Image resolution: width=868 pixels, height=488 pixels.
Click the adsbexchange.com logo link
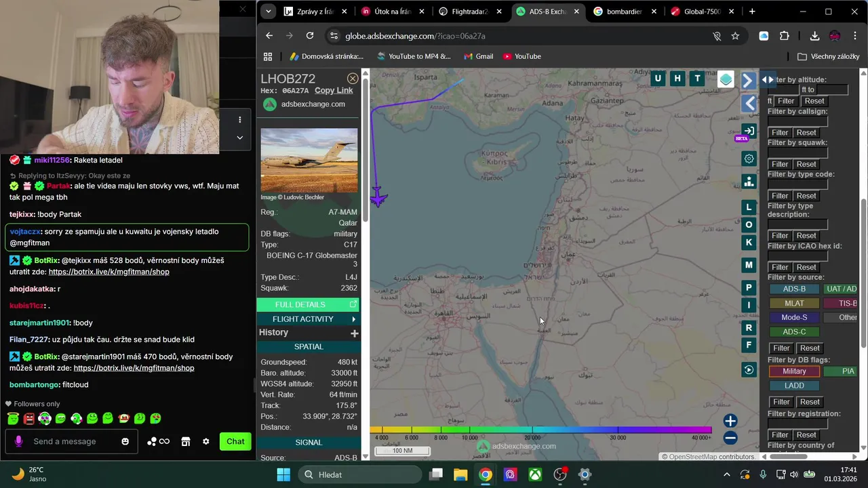pos(304,104)
